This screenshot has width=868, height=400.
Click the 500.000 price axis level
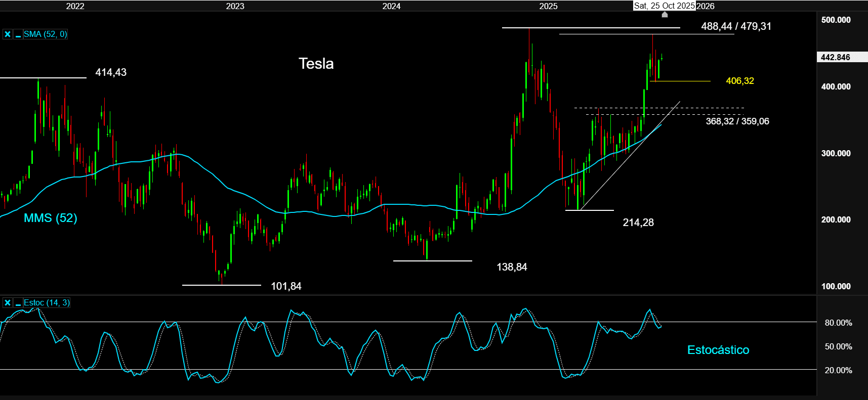[x=836, y=20]
